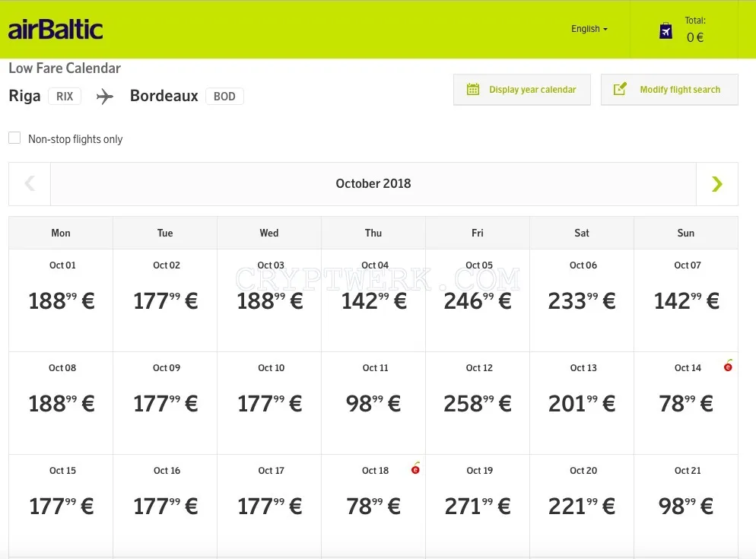Select Oct 13 fare 201.99 €
This screenshot has width=756, height=559.
pos(582,403)
